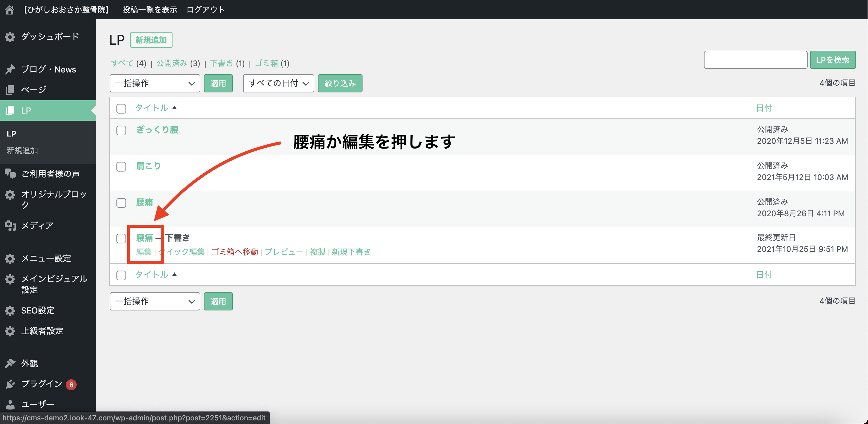The image size is (868, 424).
Task: Open the メディア media library icon
Action: [x=10, y=226]
